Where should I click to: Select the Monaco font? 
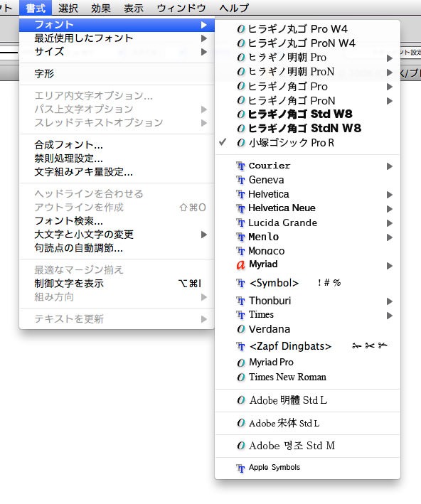tap(307, 251)
